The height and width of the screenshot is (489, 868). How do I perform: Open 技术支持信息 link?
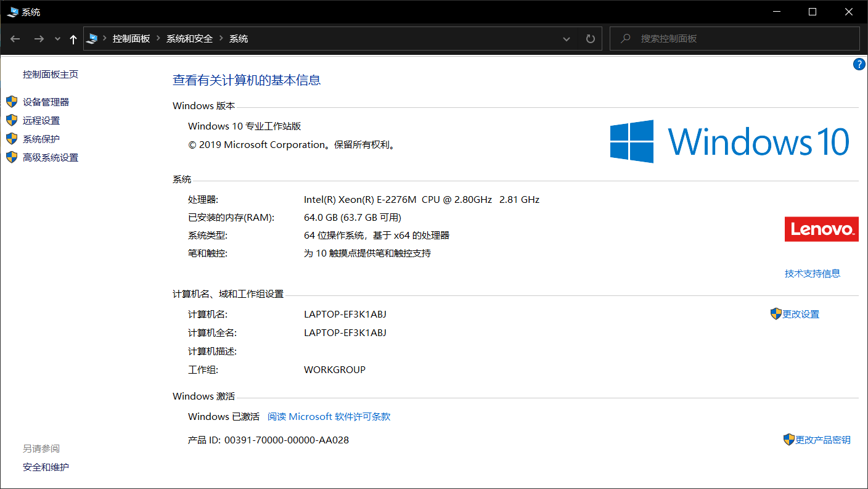point(813,273)
